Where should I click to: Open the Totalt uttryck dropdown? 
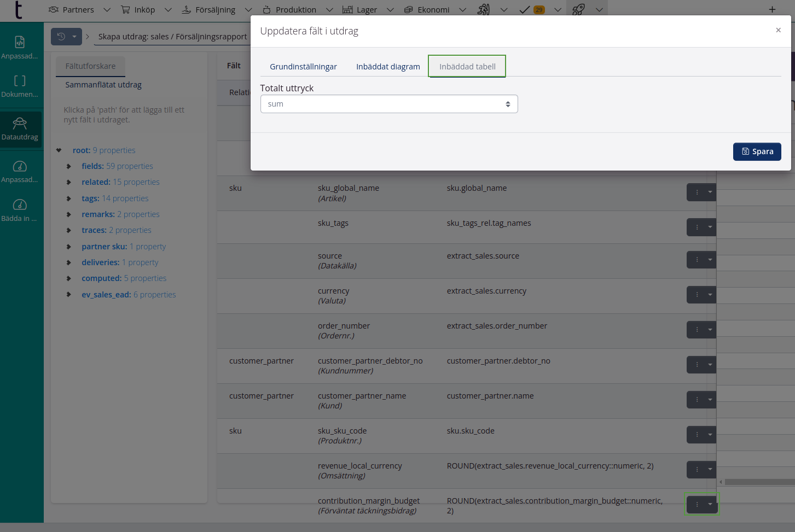click(x=388, y=104)
